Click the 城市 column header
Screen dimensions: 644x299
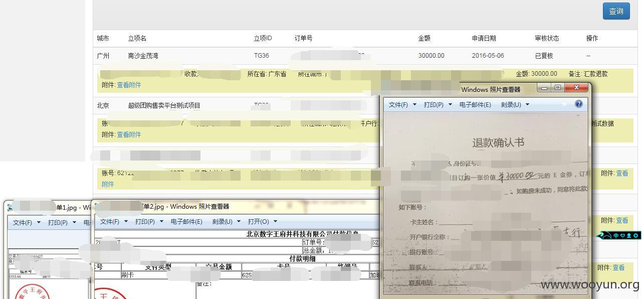[103, 38]
